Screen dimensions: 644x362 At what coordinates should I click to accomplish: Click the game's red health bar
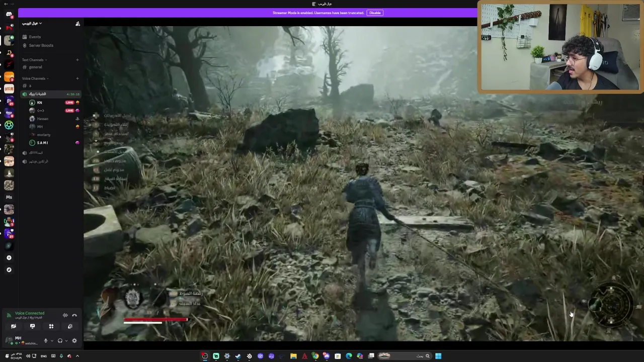[156, 319]
